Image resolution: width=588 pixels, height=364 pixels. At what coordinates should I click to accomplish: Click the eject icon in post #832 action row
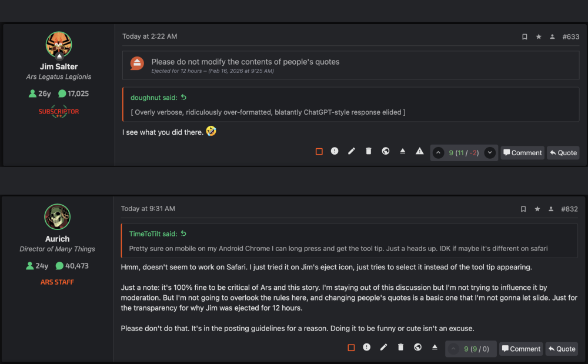coord(435,348)
